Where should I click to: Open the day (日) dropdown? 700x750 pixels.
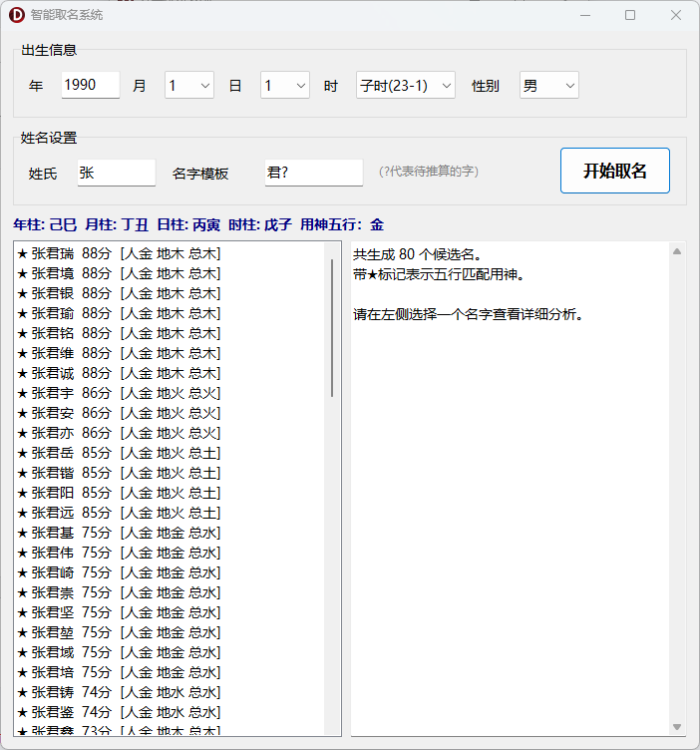[285, 85]
